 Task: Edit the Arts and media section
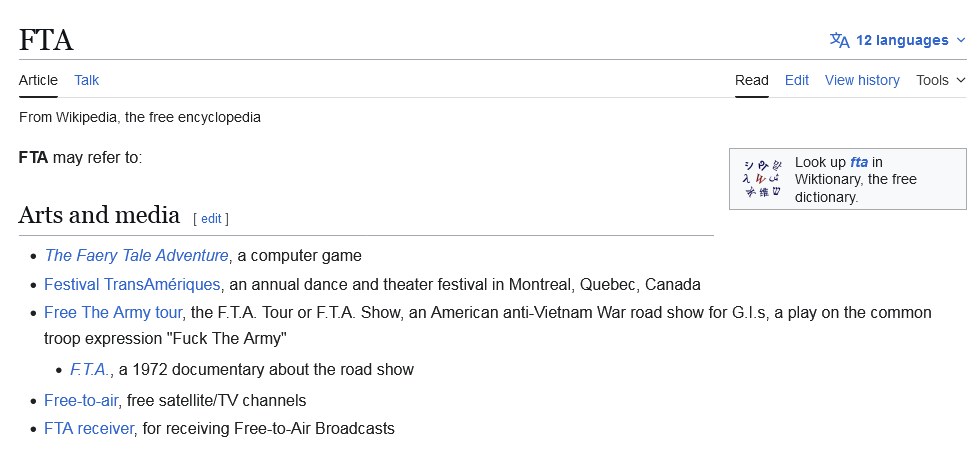[x=211, y=218]
